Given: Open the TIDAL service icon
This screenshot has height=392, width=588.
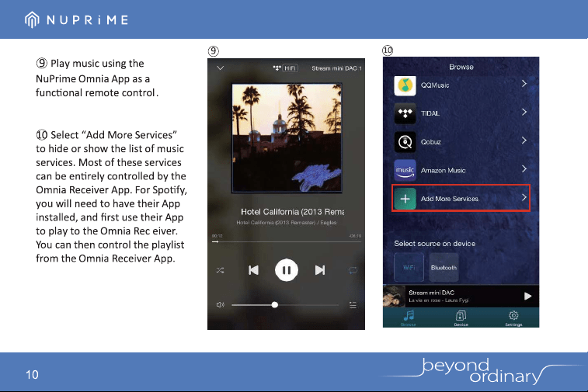Looking at the screenshot, I should pyautogui.click(x=405, y=113).
